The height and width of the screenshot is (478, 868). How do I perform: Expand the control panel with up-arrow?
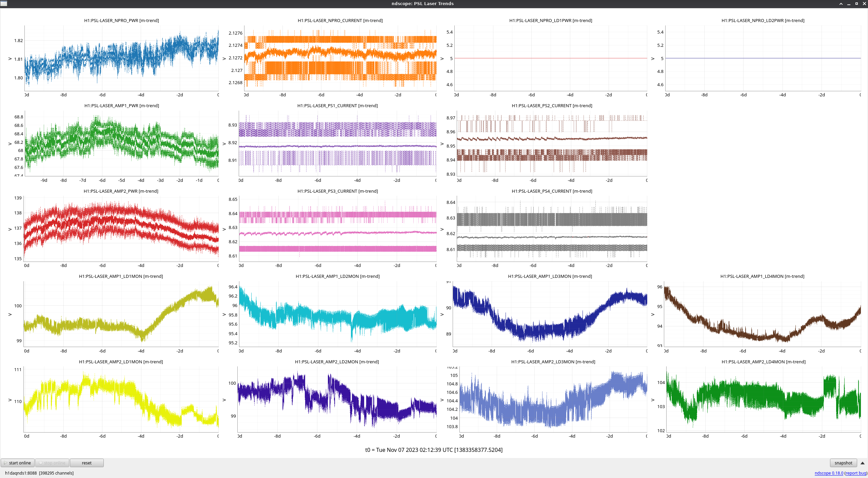coord(863,463)
